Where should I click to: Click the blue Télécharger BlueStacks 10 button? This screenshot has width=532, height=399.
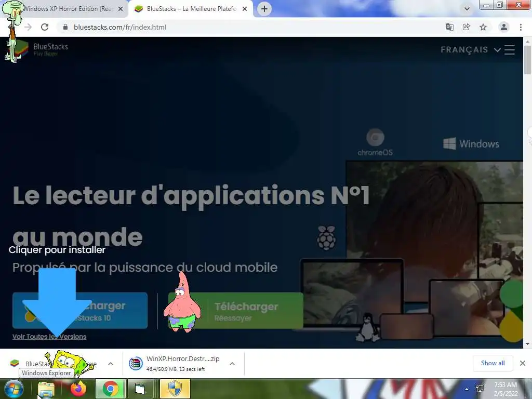pyautogui.click(x=80, y=311)
